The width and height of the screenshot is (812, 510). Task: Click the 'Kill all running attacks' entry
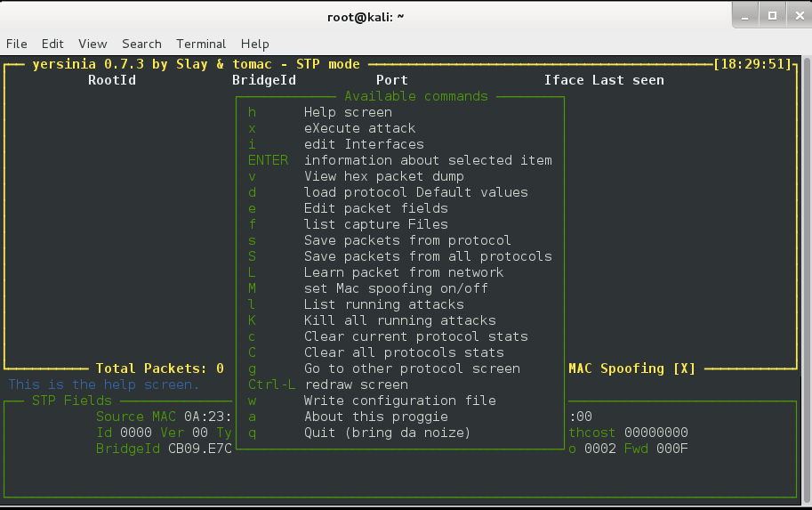[x=399, y=320]
